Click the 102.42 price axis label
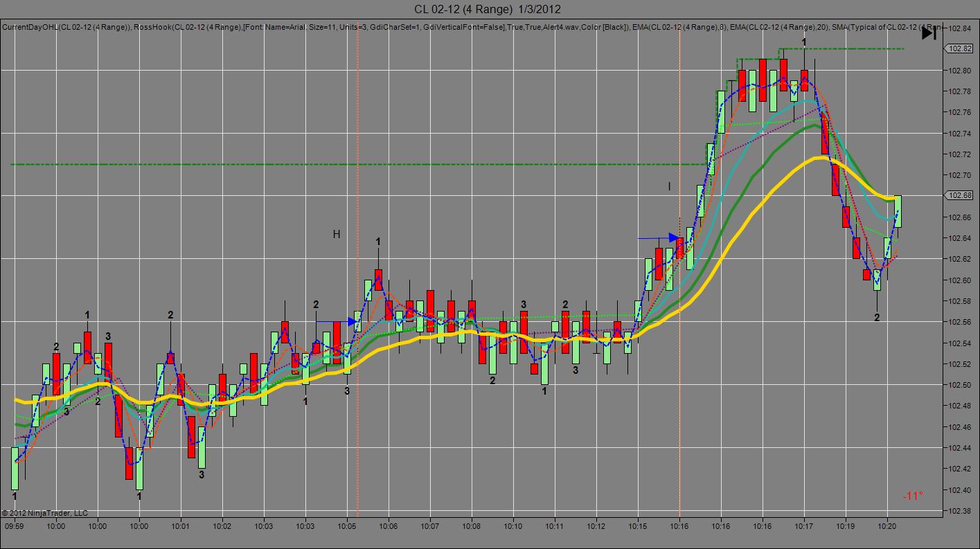 click(x=959, y=469)
